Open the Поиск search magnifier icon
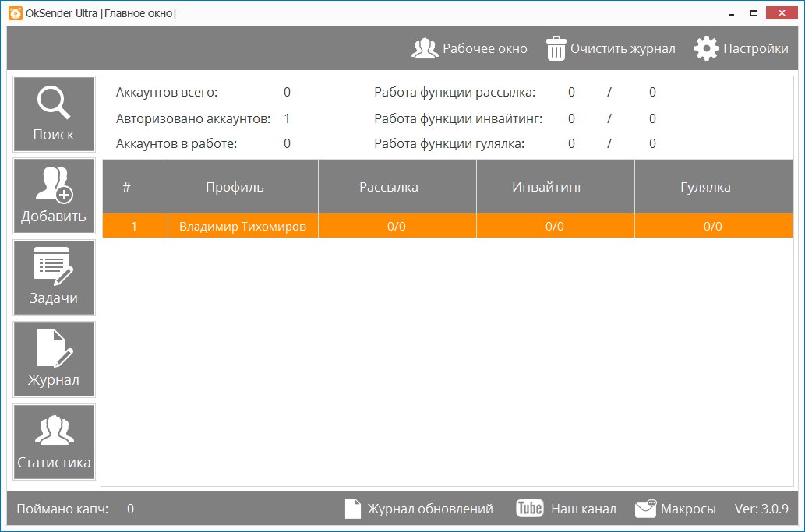This screenshot has height=532, width=805. 54,103
